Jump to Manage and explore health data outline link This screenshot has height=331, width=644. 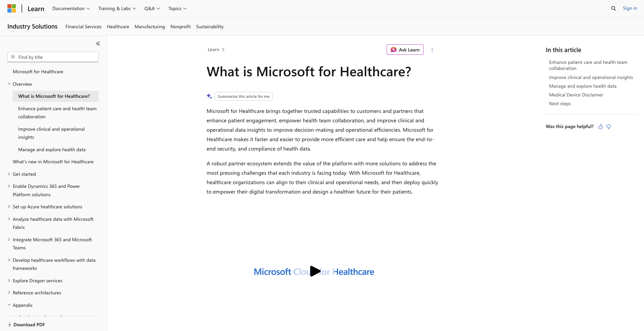click(x=583, y=86)
